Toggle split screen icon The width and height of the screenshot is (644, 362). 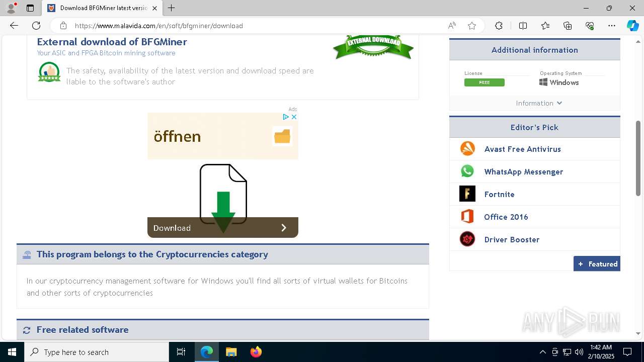(x=523, y=26)
